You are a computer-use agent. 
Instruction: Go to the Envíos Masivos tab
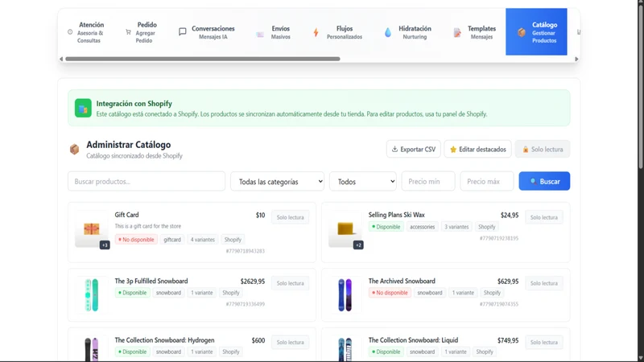click(273, 32)
